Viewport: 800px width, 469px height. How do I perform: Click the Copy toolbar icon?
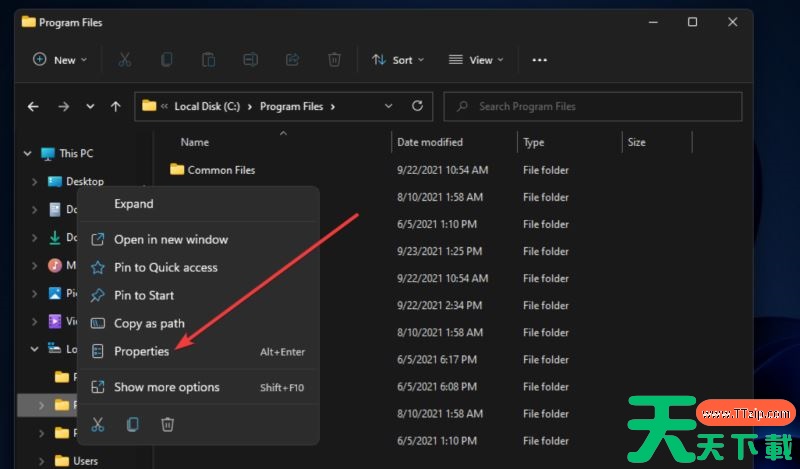point(166,60)
